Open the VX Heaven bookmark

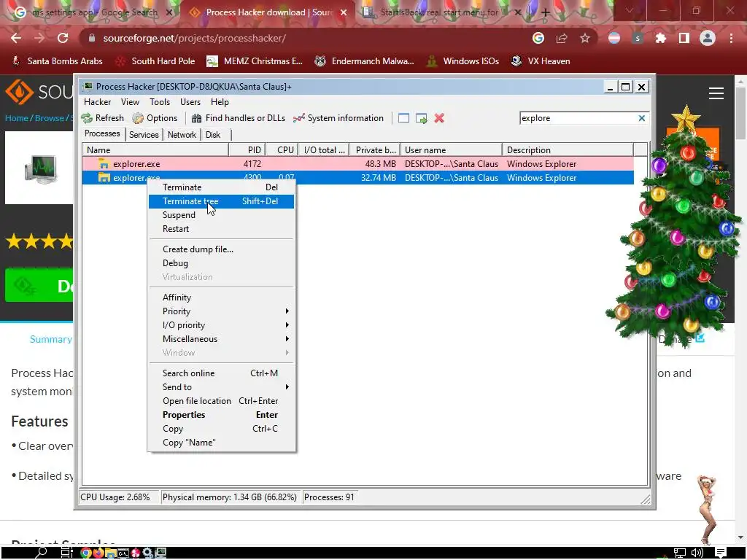click(x=541, y=61)
